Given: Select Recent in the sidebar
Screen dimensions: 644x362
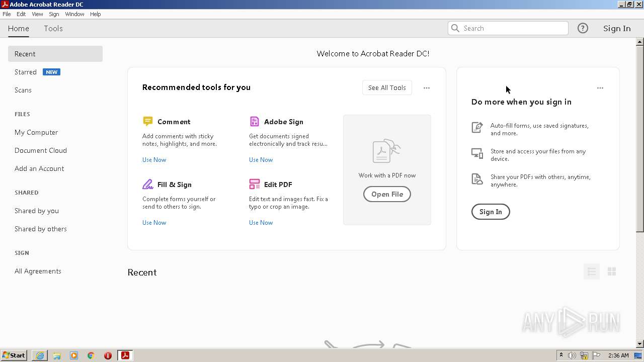Looking at the screenshot, I should [55, 54].
